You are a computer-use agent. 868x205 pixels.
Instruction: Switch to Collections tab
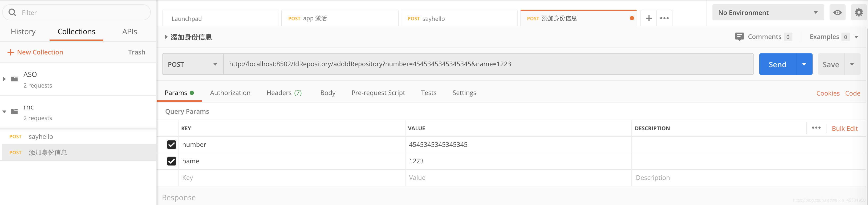pyautogui.click(x=76, y=31)
